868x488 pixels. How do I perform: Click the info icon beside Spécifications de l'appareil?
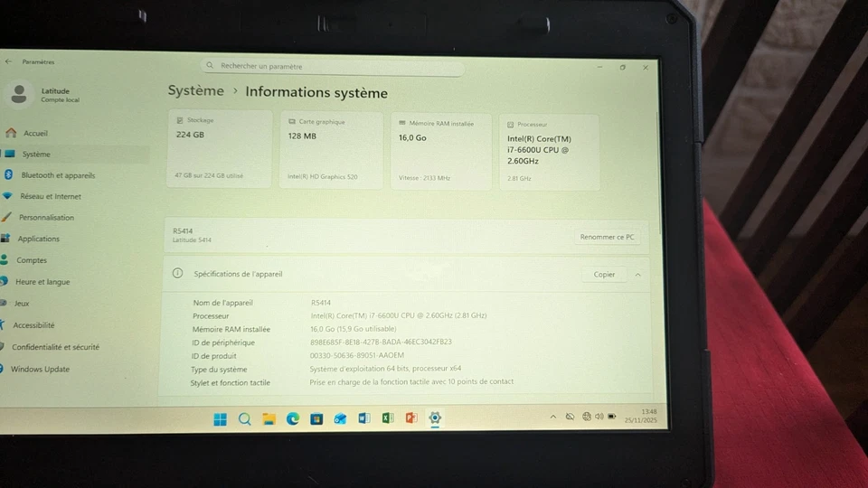(177, 273)
